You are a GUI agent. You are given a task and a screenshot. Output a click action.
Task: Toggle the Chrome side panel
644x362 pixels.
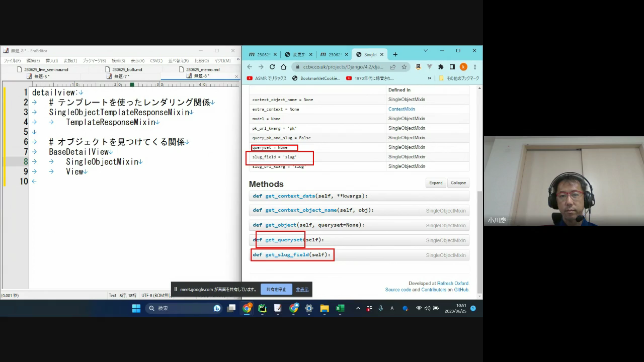[x=452, y=67]
